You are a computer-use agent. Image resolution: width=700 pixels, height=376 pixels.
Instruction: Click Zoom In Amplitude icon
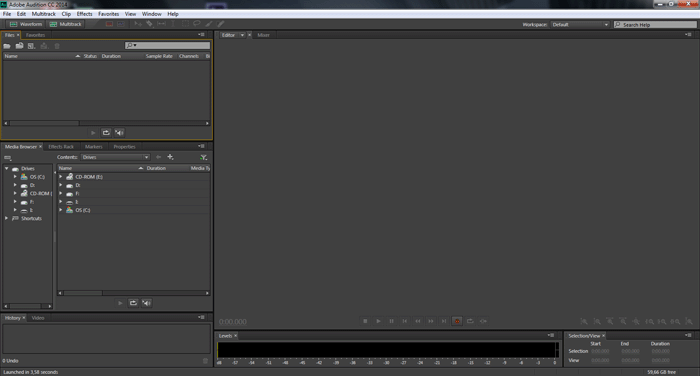click(583, 322)
